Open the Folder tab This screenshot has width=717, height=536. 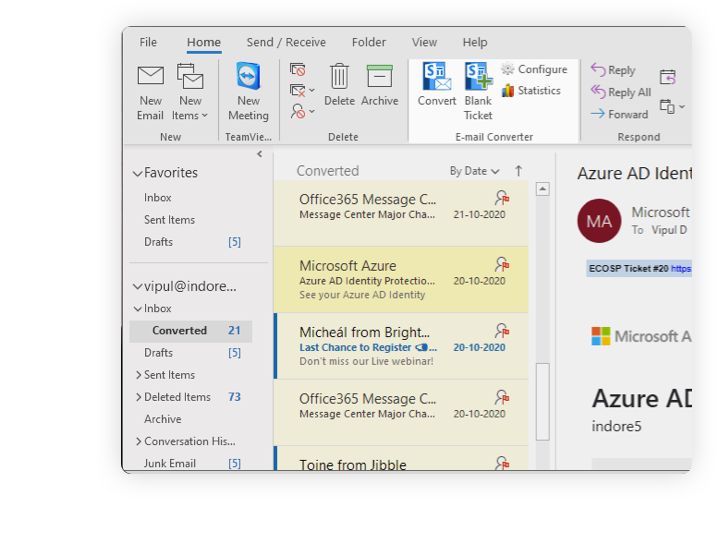tap(369, 42)
